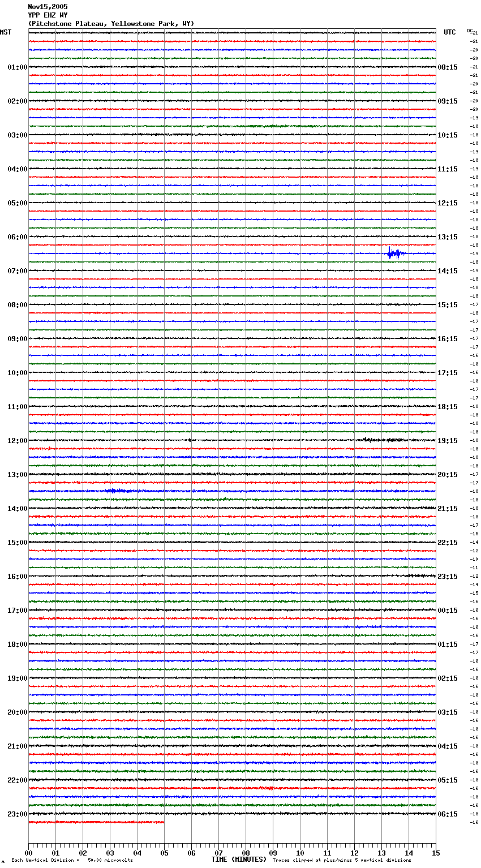The height and width of the screenshot is (868, 481).
Task: Select the 14:00 MST time label
Action: point(18,509)
